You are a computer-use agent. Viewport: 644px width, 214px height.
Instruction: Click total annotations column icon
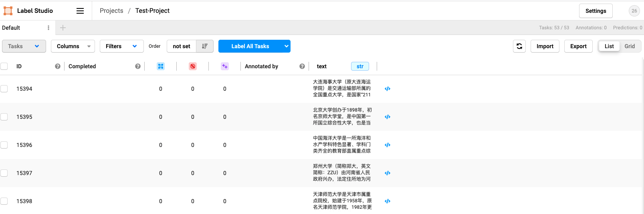pos(161,66)
